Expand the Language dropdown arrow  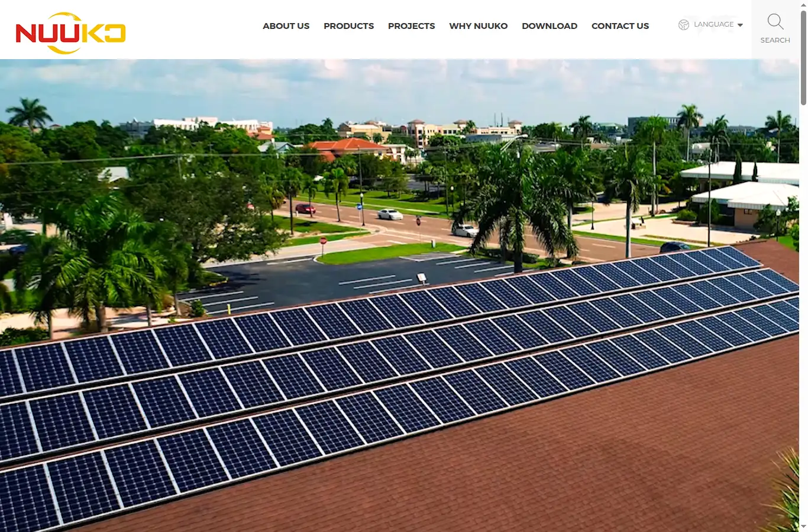[740, 25]
